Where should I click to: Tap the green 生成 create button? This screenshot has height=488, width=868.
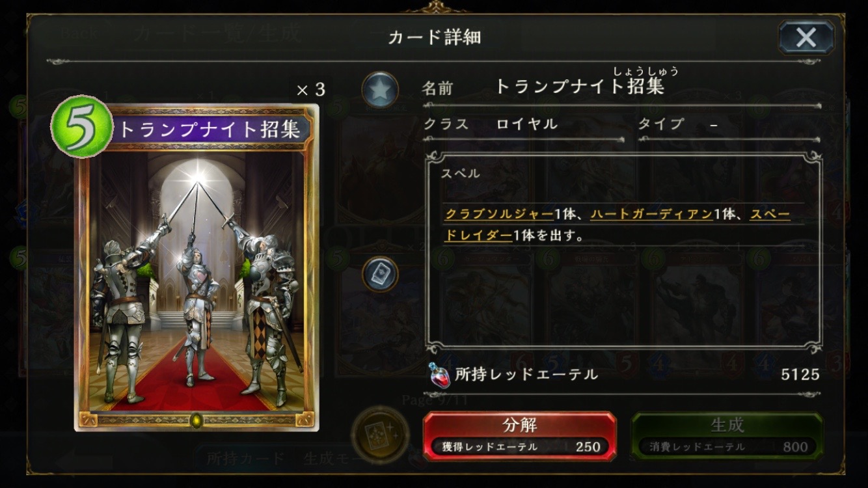point(727,436)
